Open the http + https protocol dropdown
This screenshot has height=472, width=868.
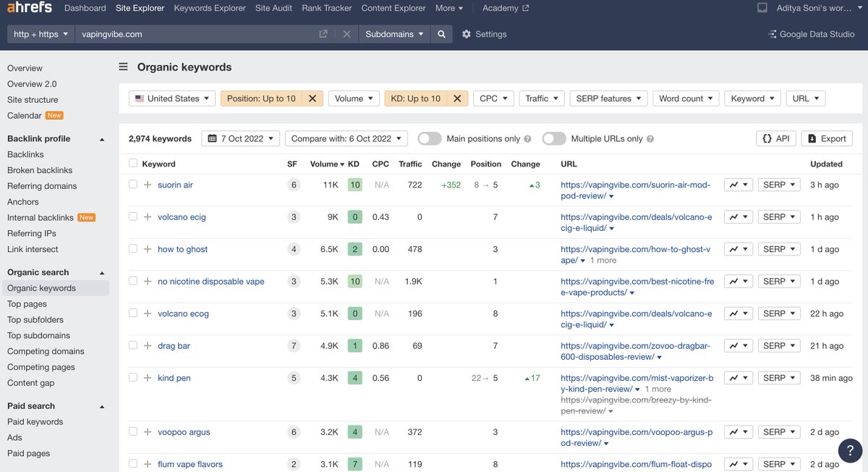pyautogui.click(x=41, y=34)
